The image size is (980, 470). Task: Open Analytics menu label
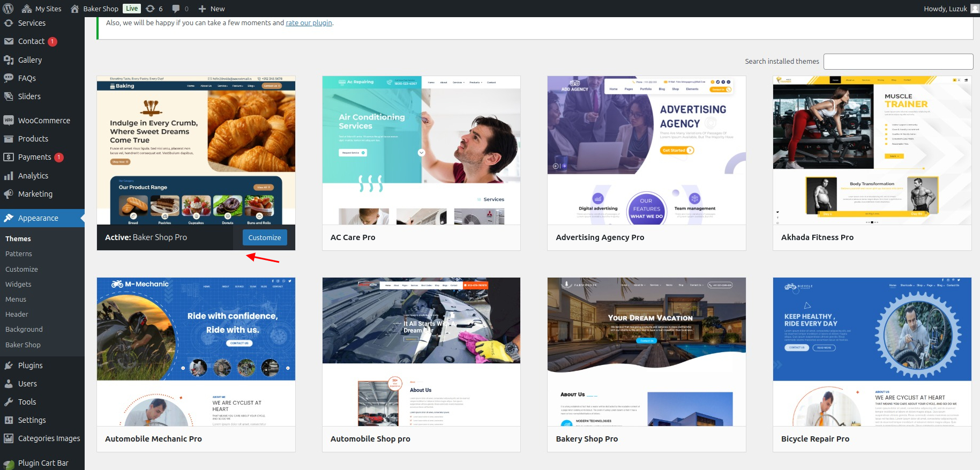pos(33,176)
